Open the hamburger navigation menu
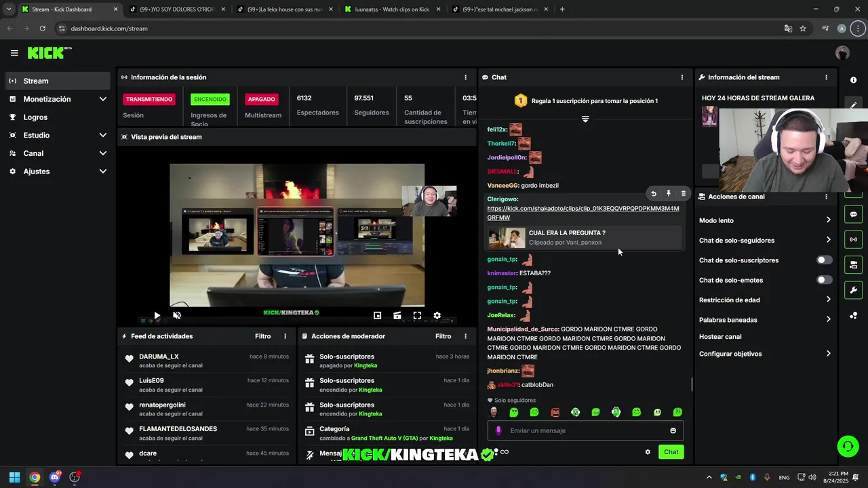Screen dimensions: 868x488 tap(14, 53)
